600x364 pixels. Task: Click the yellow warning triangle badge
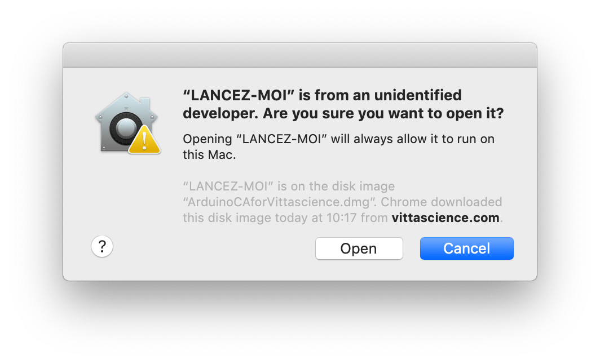[x=144, y=140]
